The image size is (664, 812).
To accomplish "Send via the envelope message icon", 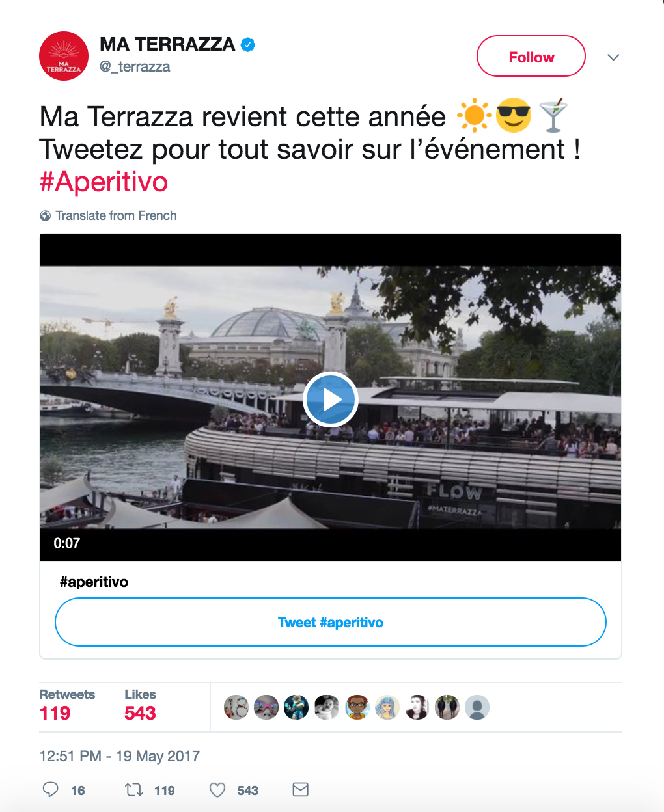I will (x=300, y=790).
